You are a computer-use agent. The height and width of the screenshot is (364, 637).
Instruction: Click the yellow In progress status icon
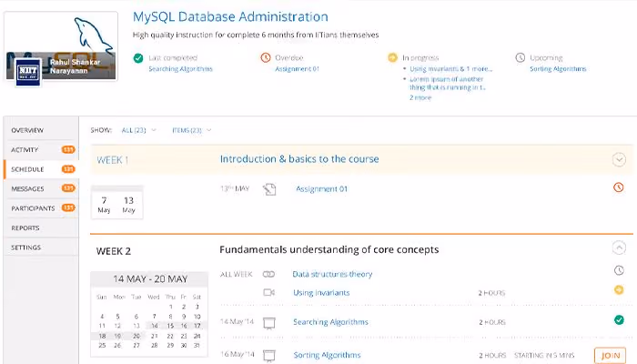[392, 57]
